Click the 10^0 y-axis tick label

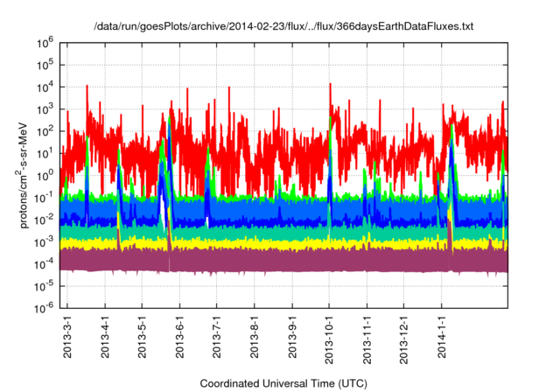pyautogui.click(x=45, y=174)
